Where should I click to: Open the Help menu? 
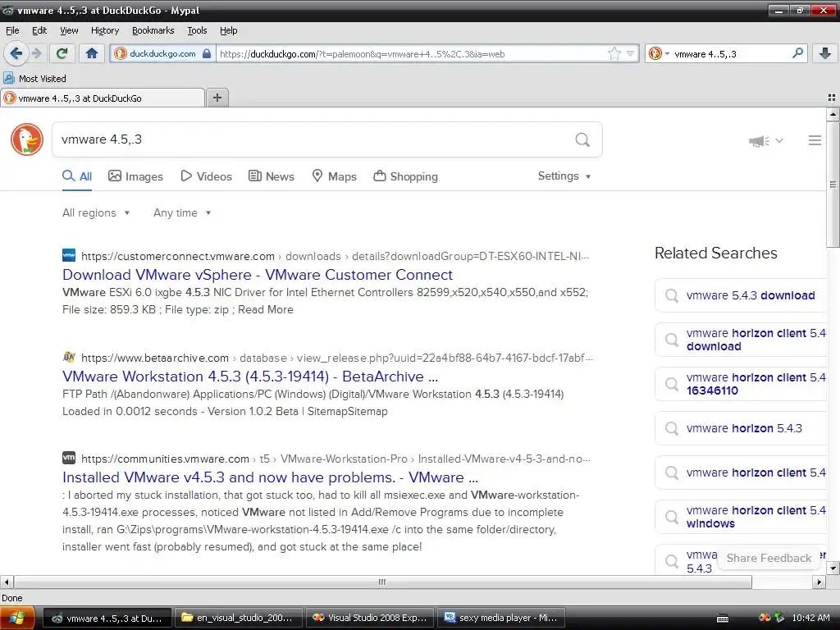tap(228, 30)
